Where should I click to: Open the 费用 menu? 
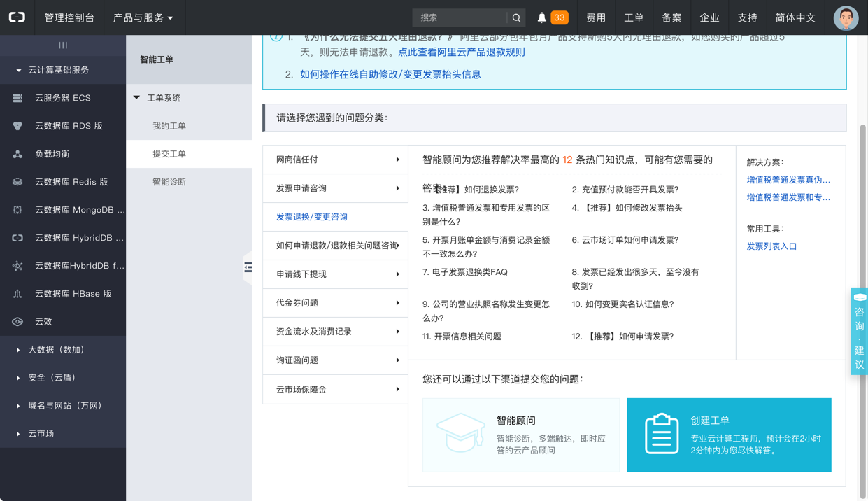point(596,17)
